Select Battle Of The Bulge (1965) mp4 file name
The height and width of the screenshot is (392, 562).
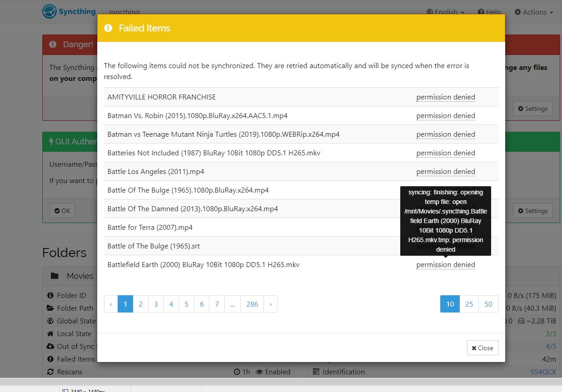pos(188,190)
